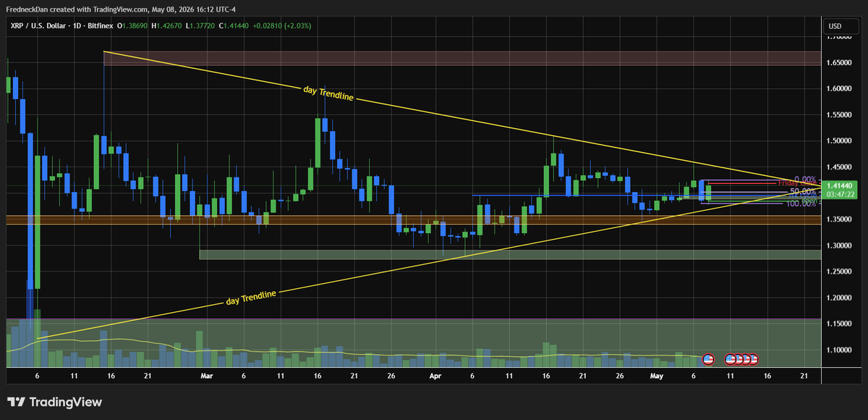The image size is (868, 420).
Task: Click the 1.20000 price scale label
Action: click(841, 298)
